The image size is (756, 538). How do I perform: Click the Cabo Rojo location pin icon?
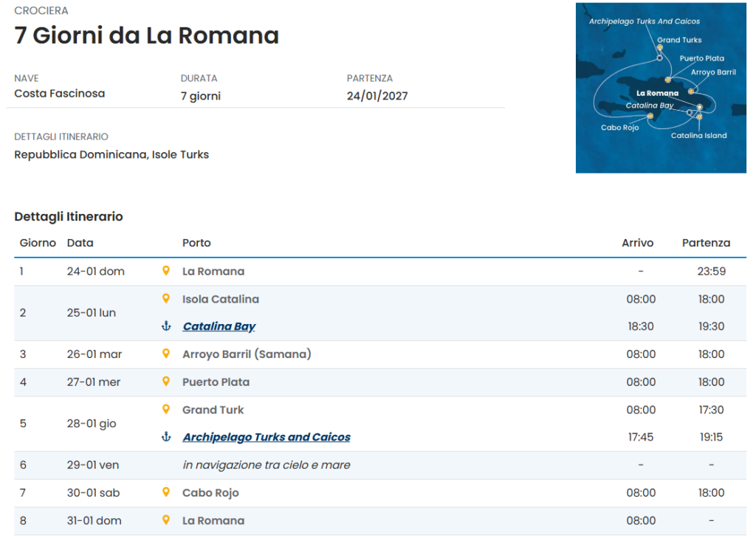click(166, 492)
